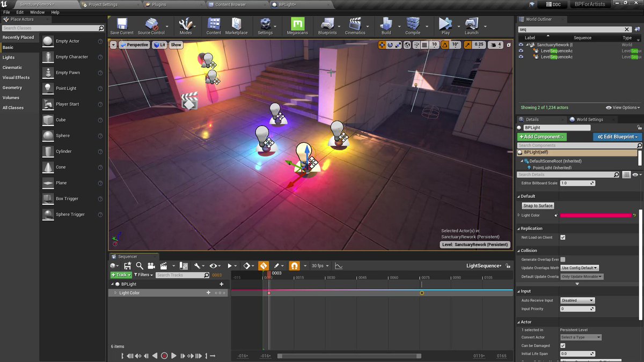Switch to the World Settings tab

click(x=589, y=120)
